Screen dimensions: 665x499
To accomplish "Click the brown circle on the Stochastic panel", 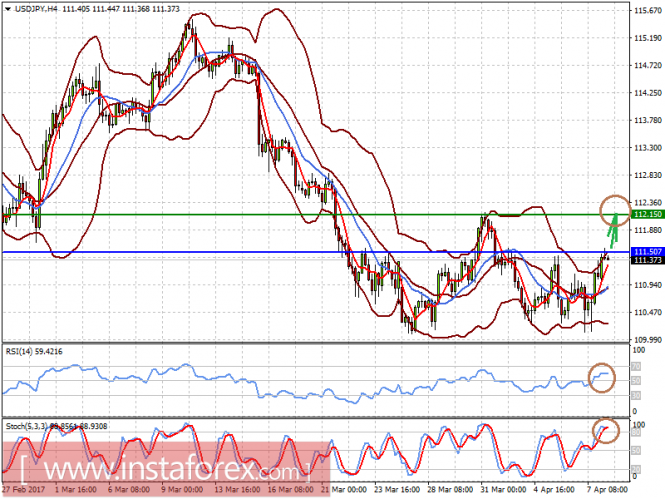I will [x=606, y=431].
